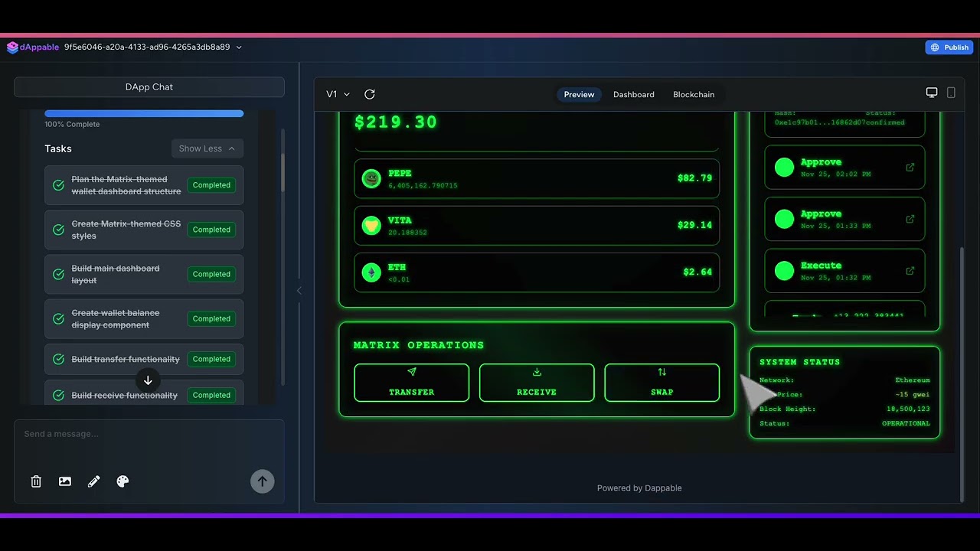Switch to the Preview tab
Image resolution: width=980 pixels, height=551 pixels.
(579, 94)
